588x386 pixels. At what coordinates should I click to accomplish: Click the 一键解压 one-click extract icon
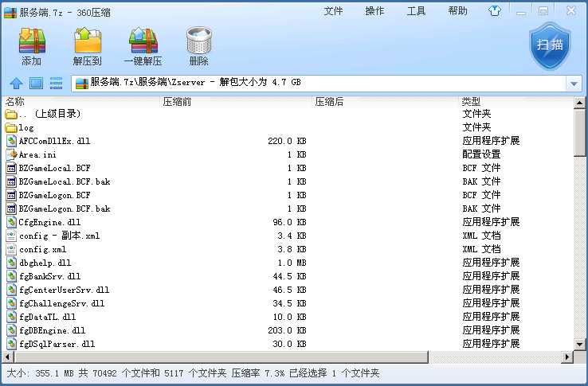click(x=143, y=41)
